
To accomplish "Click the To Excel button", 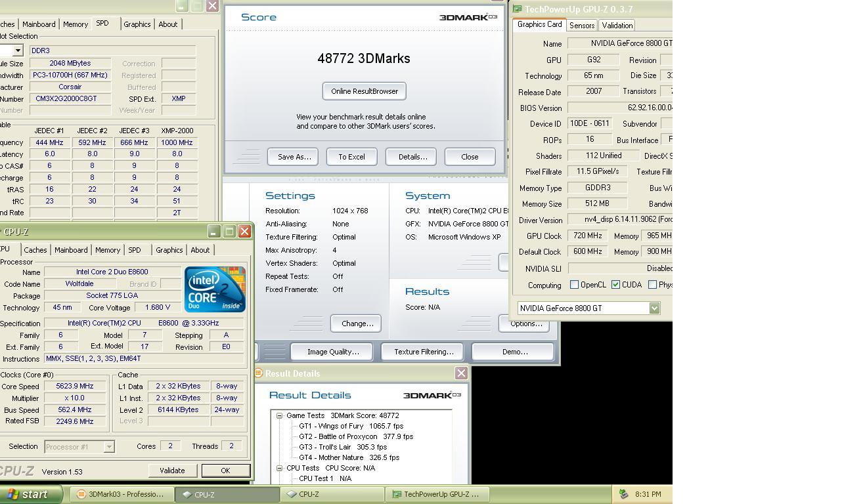I will coord(351,157).
